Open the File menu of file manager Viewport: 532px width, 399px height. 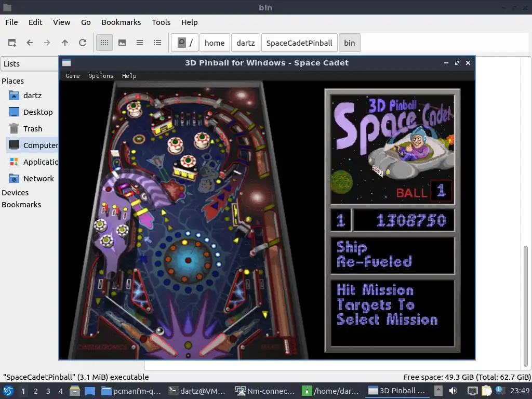tap(11, 22)
